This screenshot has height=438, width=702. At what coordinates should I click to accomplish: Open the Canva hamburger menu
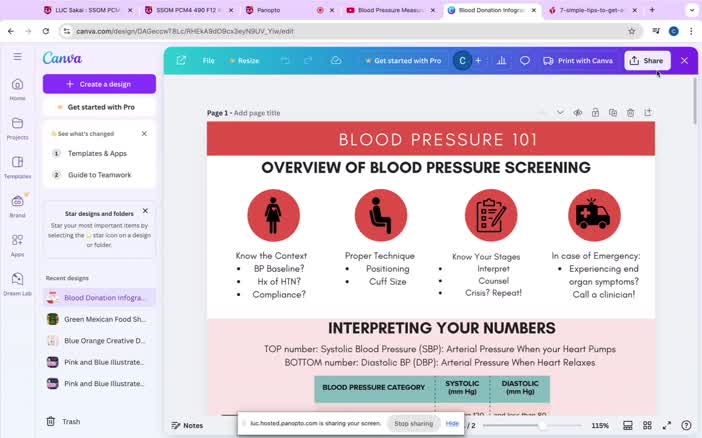pos(17,56)
